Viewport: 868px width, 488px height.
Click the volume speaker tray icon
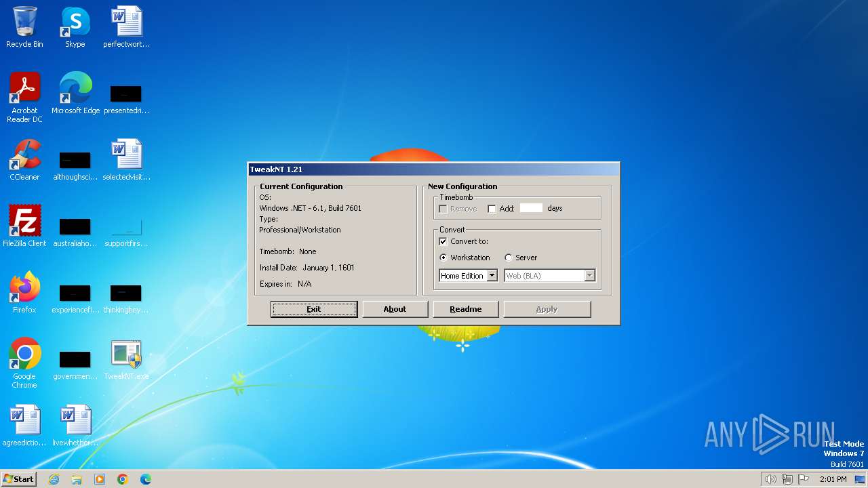click(x=770, y=479)
